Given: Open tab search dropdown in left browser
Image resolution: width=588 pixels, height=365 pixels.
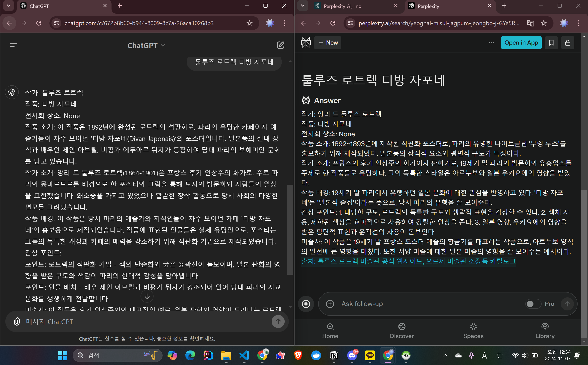Looking at the screenshot, I should pyautogui.click(x=8, y=6).
